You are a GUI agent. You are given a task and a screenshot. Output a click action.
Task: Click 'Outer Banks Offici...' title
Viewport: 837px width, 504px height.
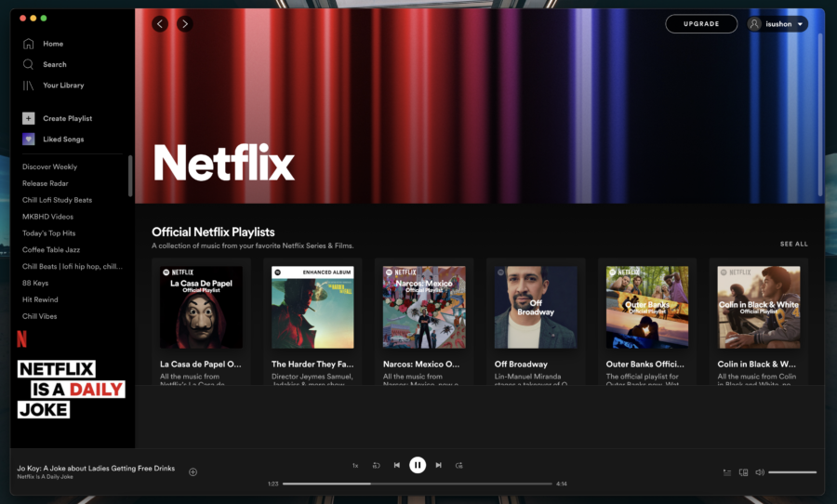click(644, 365)
